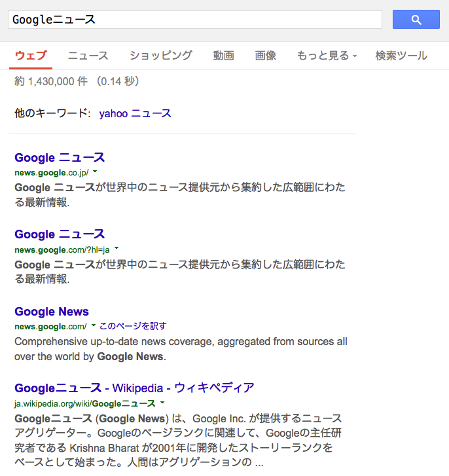Expand the もっと見る dropdown menu
The width and height of the screenshot is (449, 476).
click(x=327, y=56)
